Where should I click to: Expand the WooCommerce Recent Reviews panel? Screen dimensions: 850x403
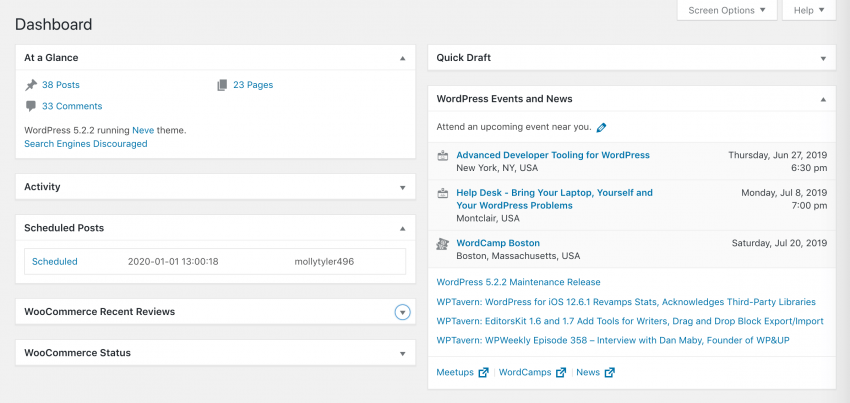(x=402, y=312)
